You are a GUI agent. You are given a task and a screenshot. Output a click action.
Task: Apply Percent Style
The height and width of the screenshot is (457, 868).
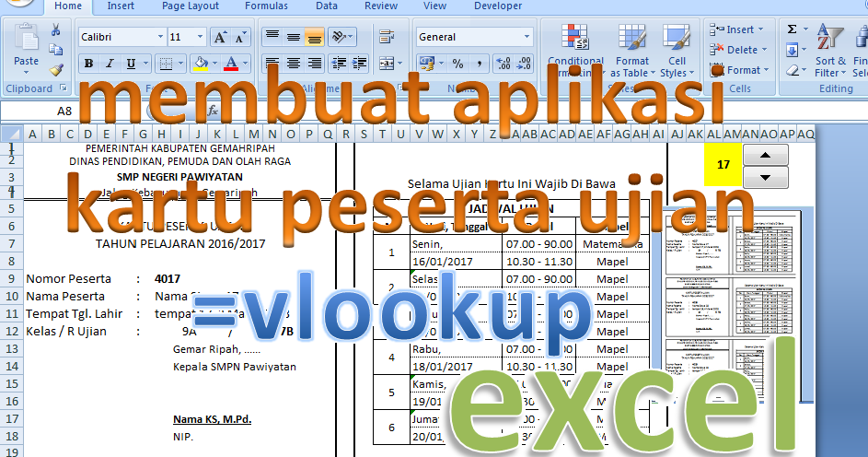pyautogui.click(x=457, y=64)
